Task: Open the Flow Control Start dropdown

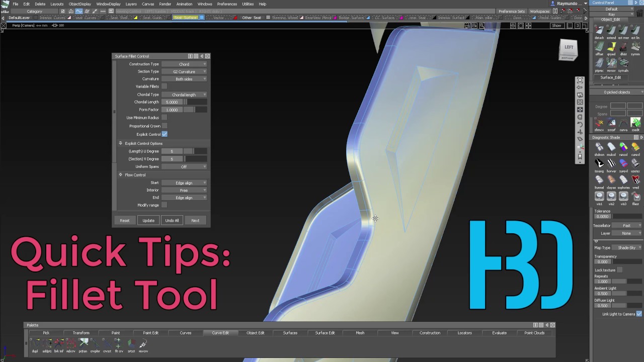Action: click(x=184, y=183)
